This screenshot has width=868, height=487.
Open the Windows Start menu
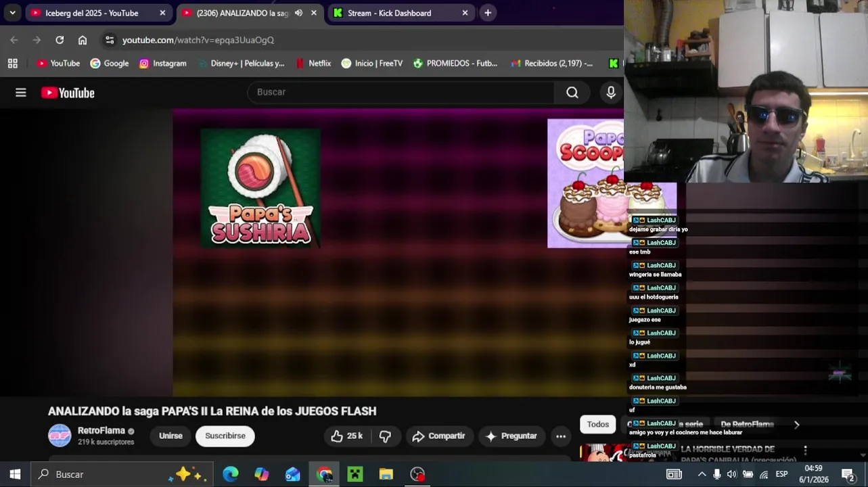15,474
